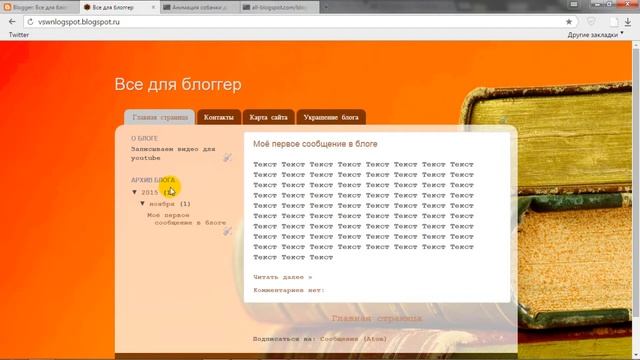The image size is (640, 360).
Task: Click the bottom 'Главная страница' home link
Action: (376, 318)
